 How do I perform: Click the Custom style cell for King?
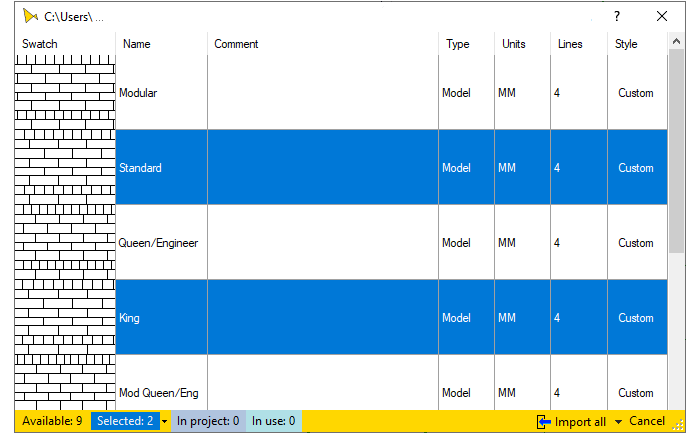pos(636,318)
